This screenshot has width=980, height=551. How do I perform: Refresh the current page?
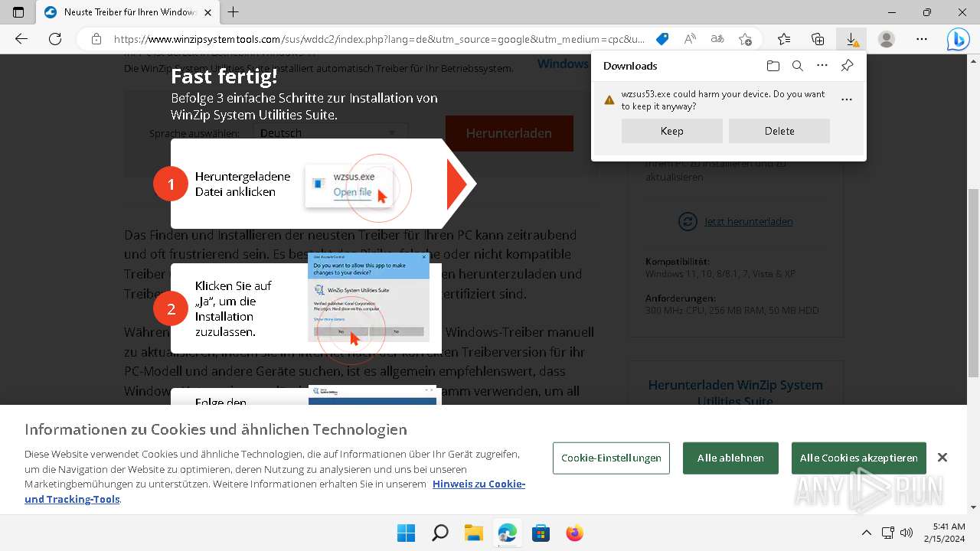coord(55,39)
